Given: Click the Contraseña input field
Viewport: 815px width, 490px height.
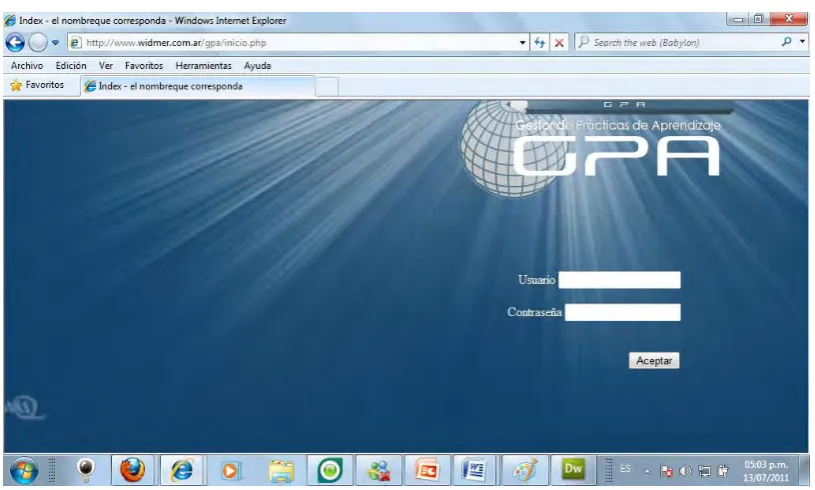Looking at the screenshot, I should pyautogui.click(x=622, y=312).
